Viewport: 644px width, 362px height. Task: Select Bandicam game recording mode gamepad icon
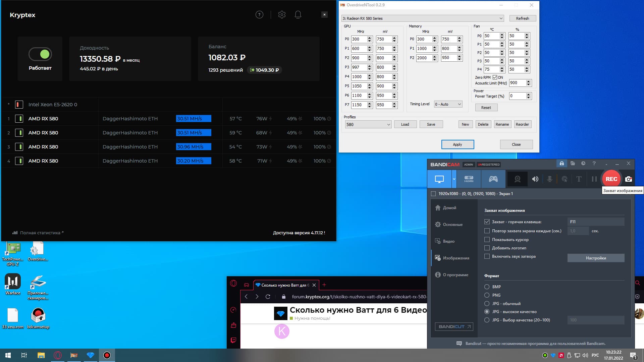pos(493,179)
